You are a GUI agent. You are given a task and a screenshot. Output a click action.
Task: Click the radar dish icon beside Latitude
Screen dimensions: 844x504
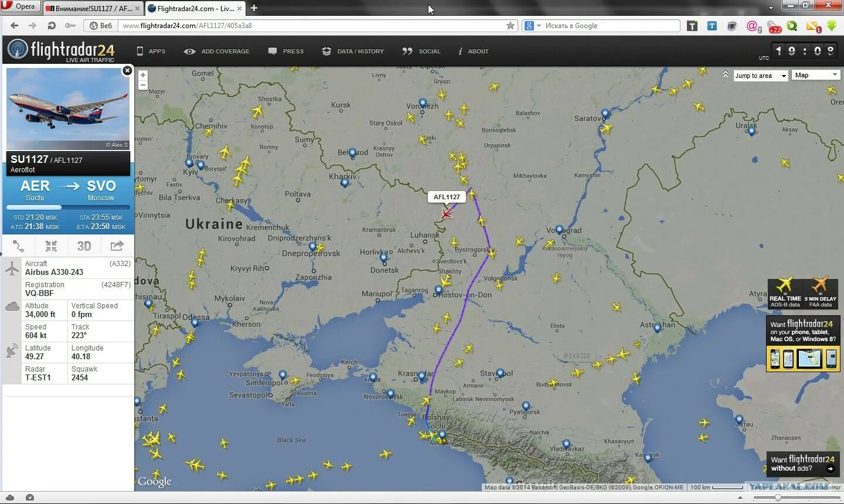pos(12,350)
